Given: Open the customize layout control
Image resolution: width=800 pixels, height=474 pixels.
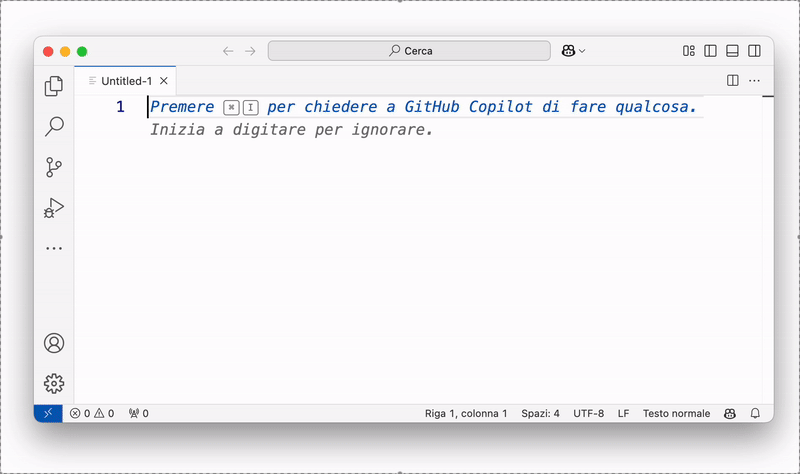Looking at the screenshot, I should click(x=689, y=51).
